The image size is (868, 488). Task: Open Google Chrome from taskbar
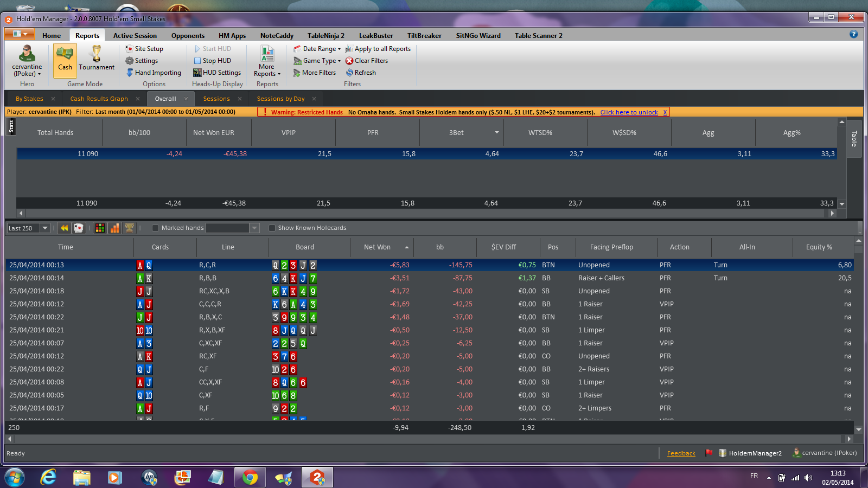(250, 477)
